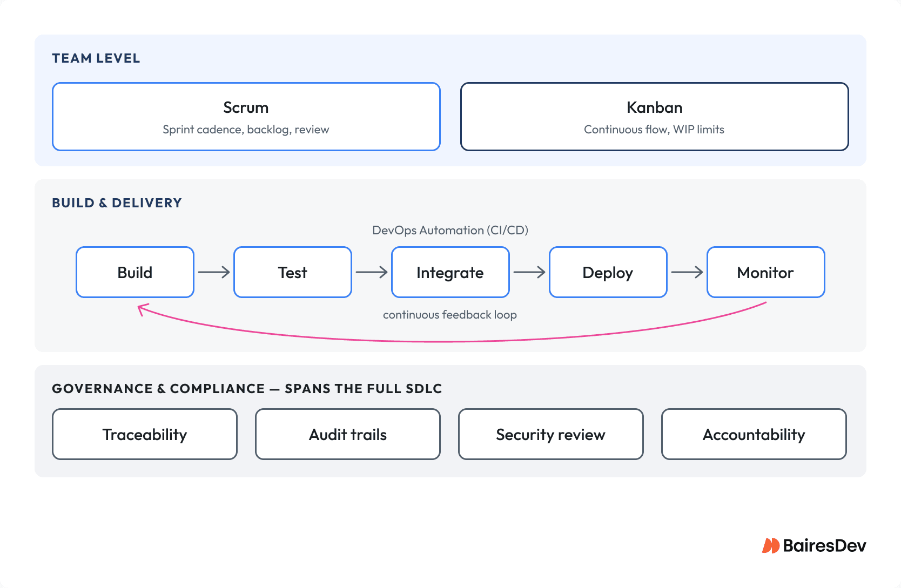Click the GOVERNANCE & COMPLIANCE heading
This screenshot has width=901, height=588.
pyautogui.click(x=247, y=389)
